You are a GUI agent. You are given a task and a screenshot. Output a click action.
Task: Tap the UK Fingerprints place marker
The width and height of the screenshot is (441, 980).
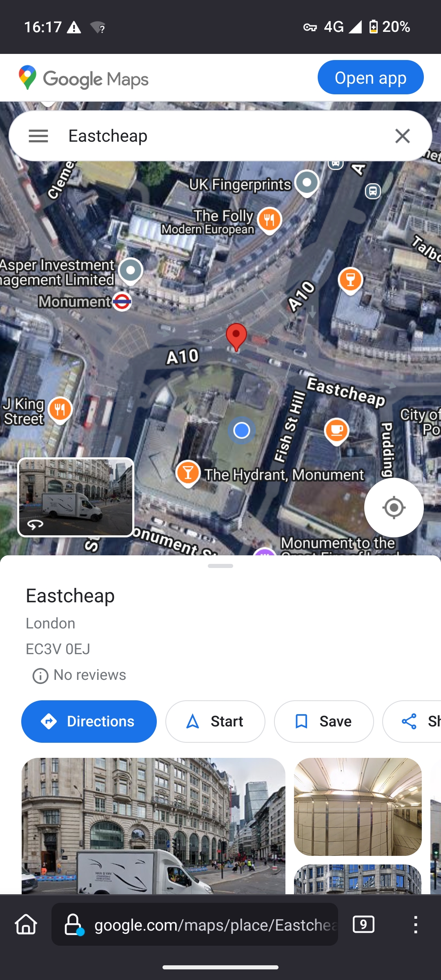click(x=307, y=183)
